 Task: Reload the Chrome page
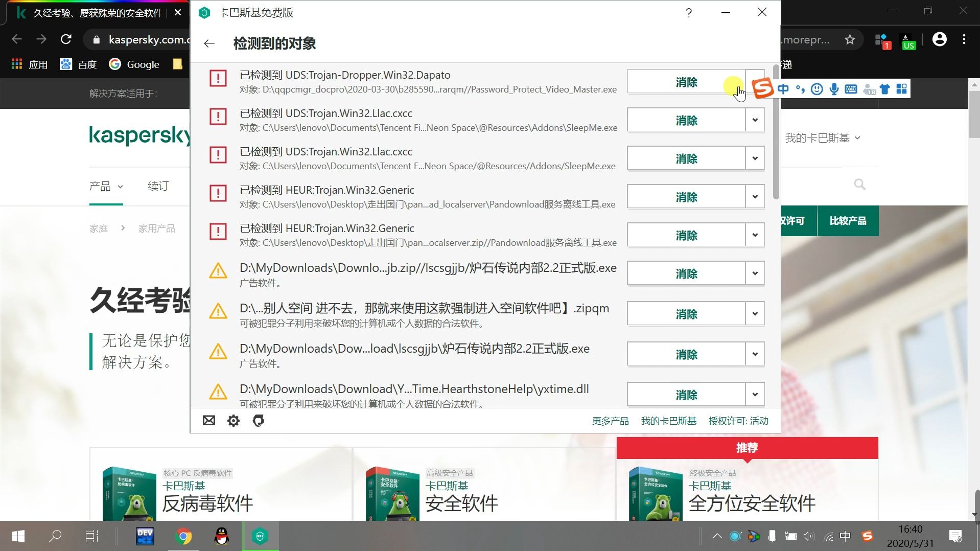click(66, 39)
